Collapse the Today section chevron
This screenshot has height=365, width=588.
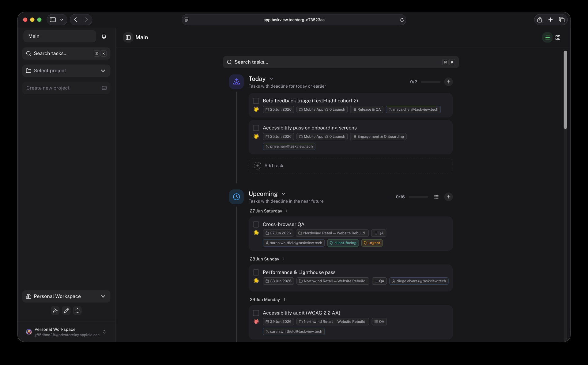pos(271,79)
